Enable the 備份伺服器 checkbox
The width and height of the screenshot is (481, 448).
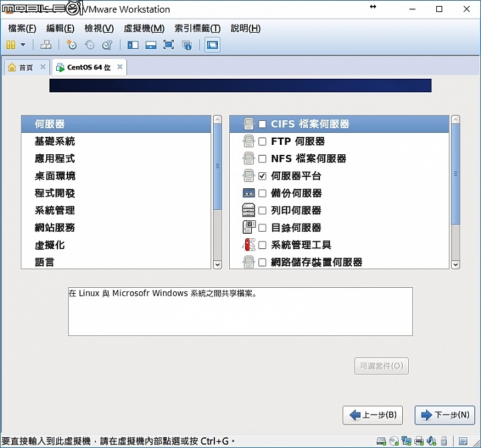[263, 193]
